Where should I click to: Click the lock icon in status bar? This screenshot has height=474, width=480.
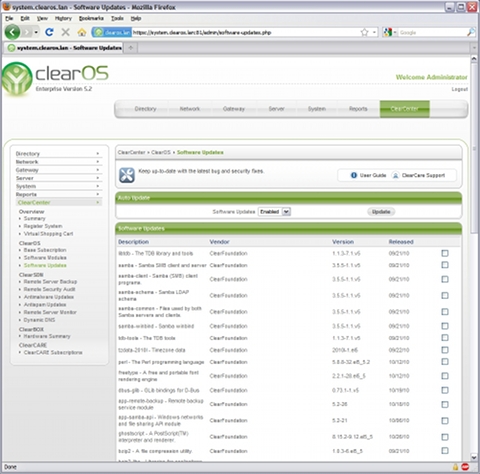pyautogui.click(x=455, y=467)
